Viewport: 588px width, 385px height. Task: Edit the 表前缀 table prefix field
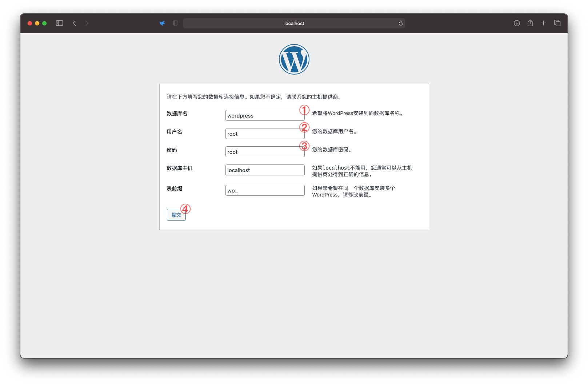[264, 191]
